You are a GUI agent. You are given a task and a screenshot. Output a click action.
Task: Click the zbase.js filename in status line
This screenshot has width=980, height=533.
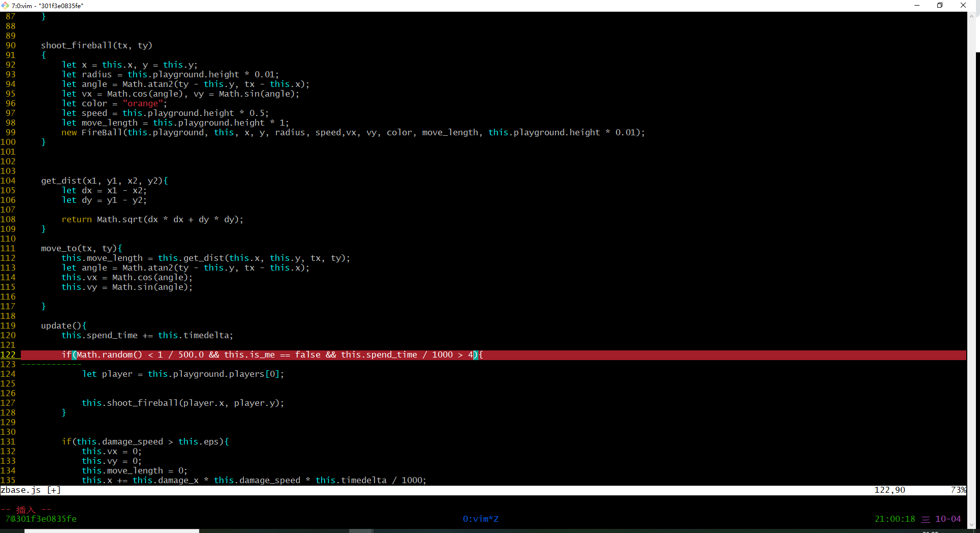point(21,490)
